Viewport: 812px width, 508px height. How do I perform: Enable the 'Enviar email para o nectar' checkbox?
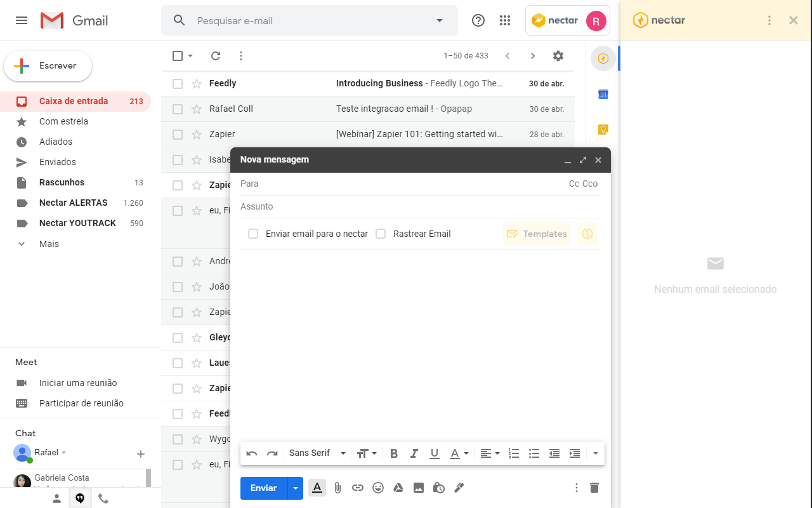253,234
